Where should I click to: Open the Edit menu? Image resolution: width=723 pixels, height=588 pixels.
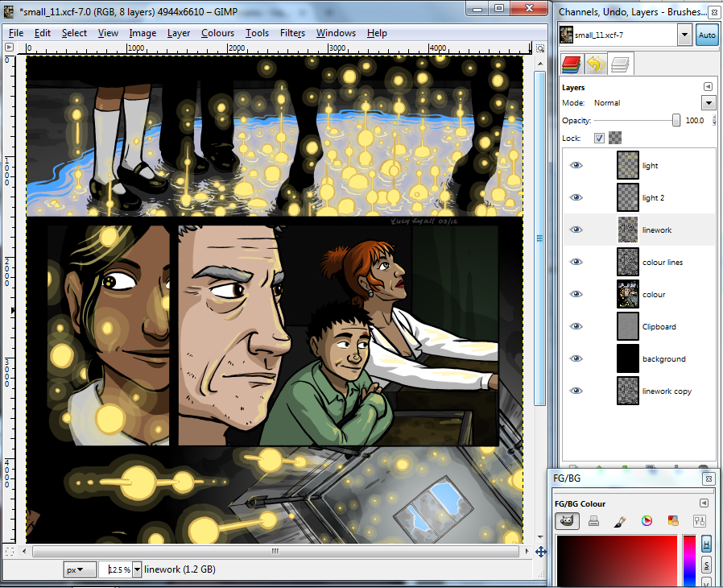point(43,33)
